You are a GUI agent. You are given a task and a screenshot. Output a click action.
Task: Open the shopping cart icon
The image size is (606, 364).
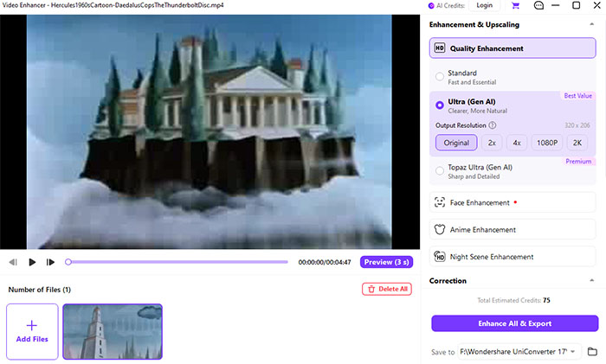click(x=515, y=5)
